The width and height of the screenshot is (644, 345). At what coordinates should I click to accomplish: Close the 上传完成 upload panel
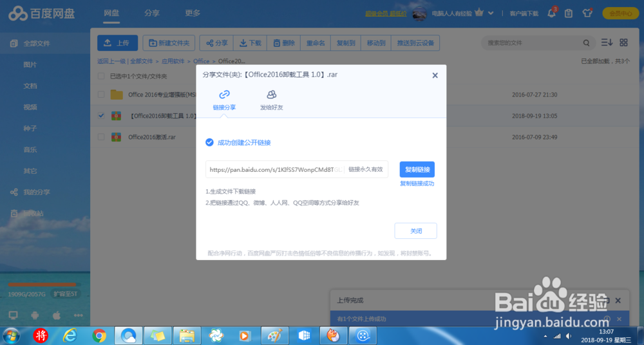(618, 301)
